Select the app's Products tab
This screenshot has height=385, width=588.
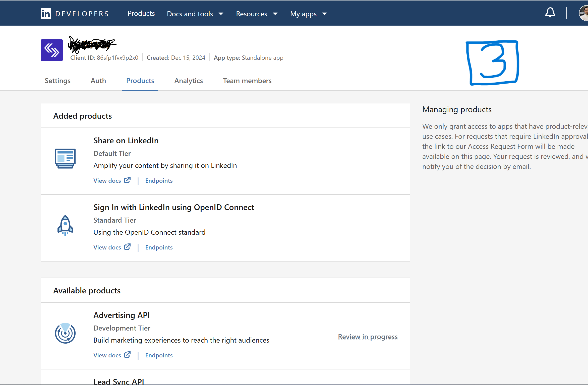point(140,81)
